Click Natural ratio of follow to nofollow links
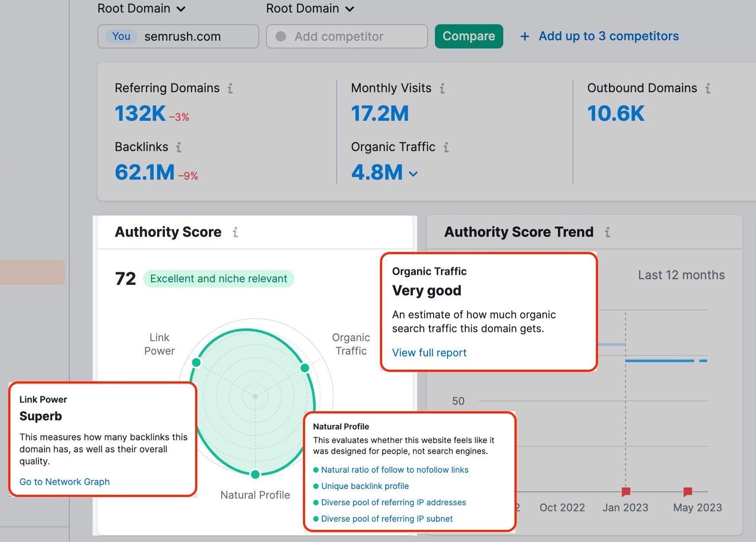756x542 pixels. pyautogui.click(x=394, y=470)
